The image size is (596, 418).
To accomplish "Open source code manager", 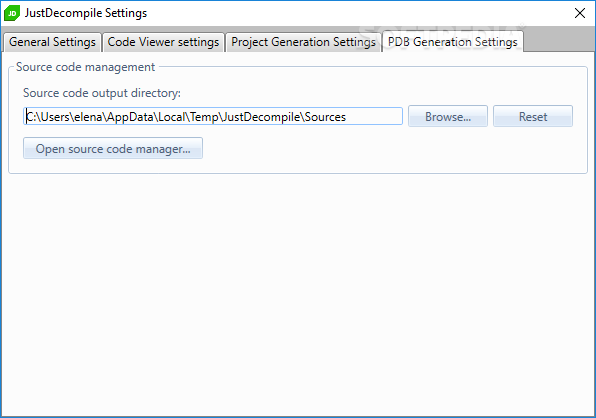I will [113, 149].
